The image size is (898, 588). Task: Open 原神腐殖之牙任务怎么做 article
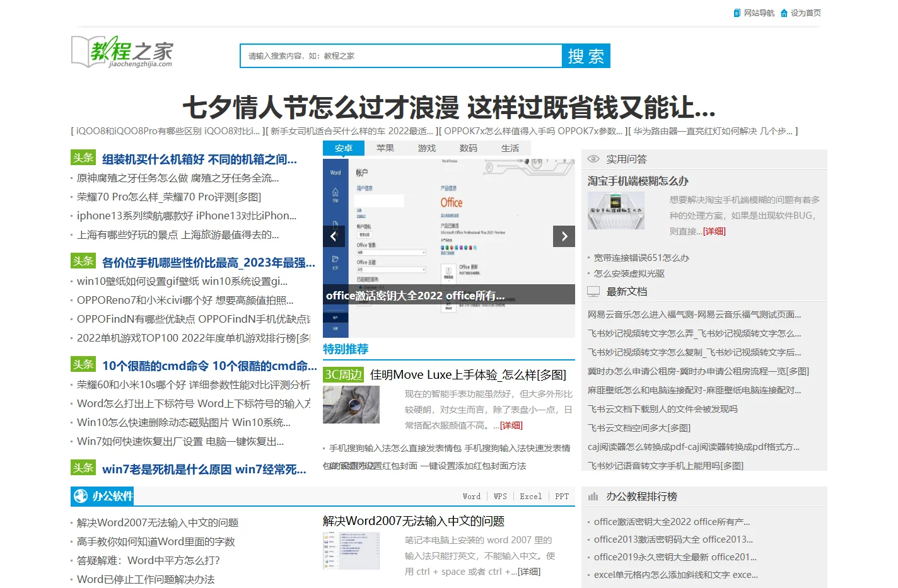click(x=178, y=178)
